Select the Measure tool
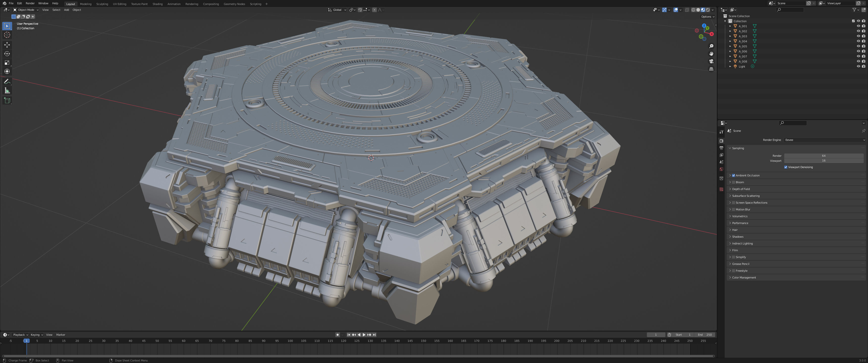 point(7,90)
